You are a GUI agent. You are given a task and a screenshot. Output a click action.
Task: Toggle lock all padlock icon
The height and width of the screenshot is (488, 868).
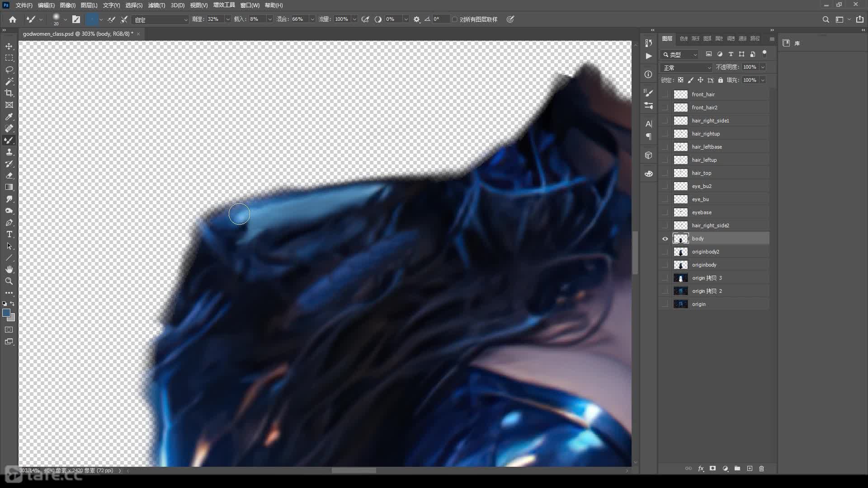pyautogui.click(x=721, y=80)
